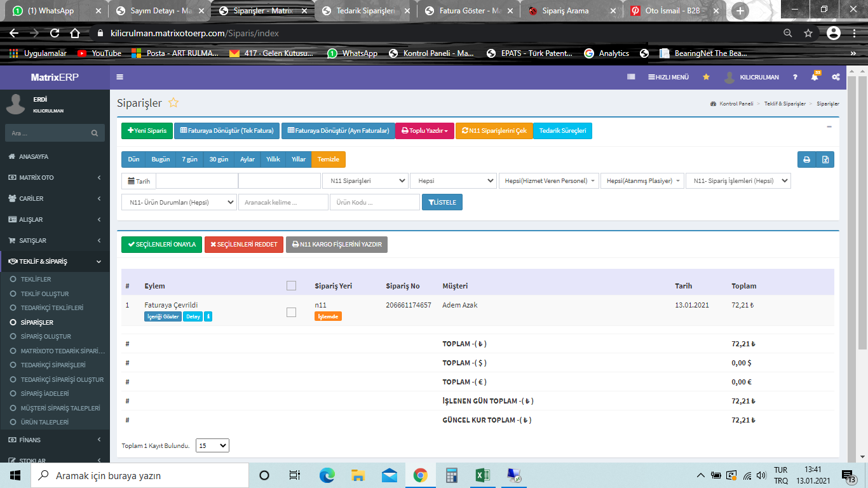Image resolution: width=868 pixels, height=488 pixels.
Task: Open the notifications bell icon
Action: tap(815, 77)
